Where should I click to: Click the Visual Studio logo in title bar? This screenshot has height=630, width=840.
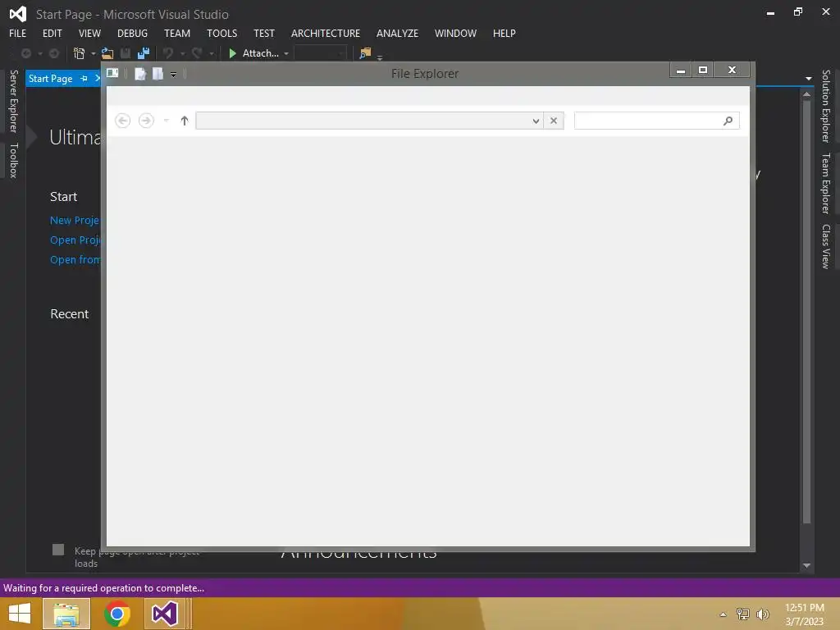coord(18,14)
